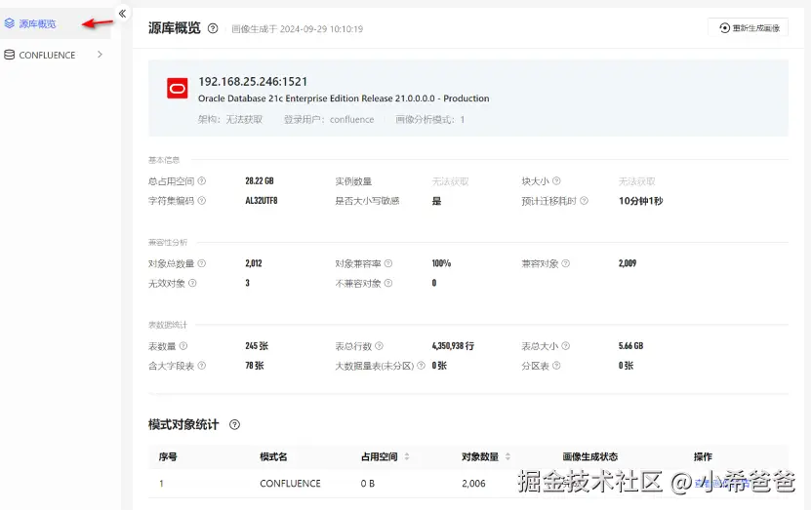Click the 245 张 table count value

[x=257, y=346]
